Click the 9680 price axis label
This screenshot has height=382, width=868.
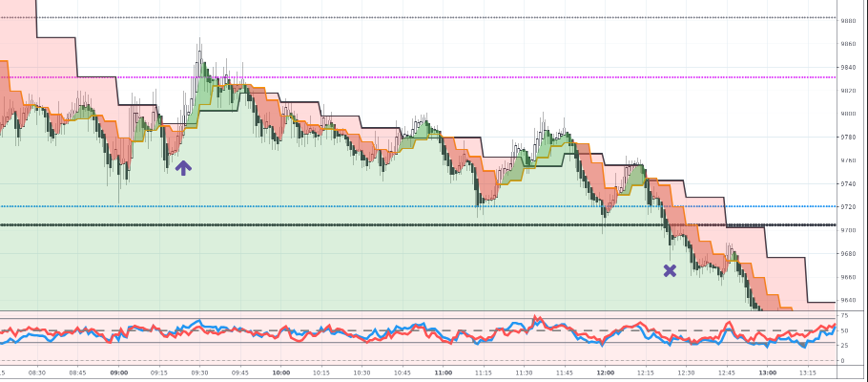click(848, 254)
